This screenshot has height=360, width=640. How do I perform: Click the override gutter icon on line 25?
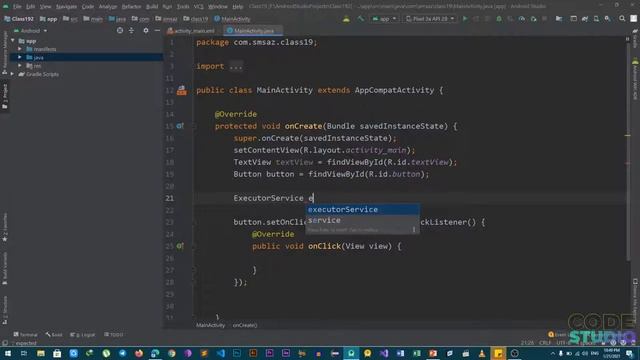pyautogui.click(x=180, y=246)
